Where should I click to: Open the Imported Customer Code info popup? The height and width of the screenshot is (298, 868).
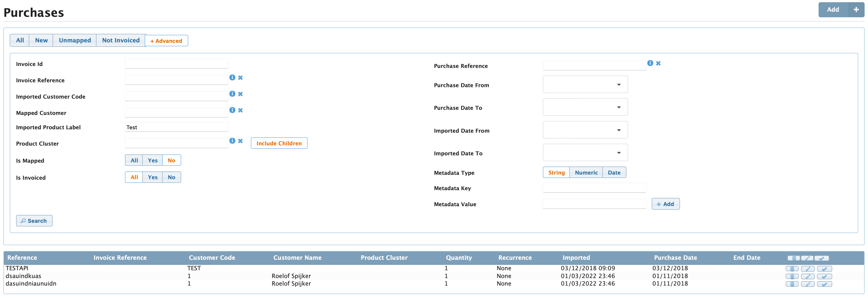click(232, 93)
